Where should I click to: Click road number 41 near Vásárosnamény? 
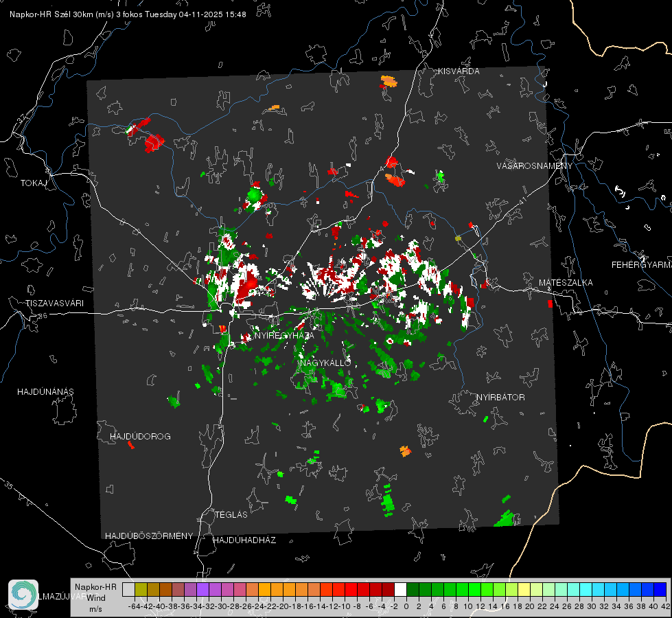tap(522, 201)
